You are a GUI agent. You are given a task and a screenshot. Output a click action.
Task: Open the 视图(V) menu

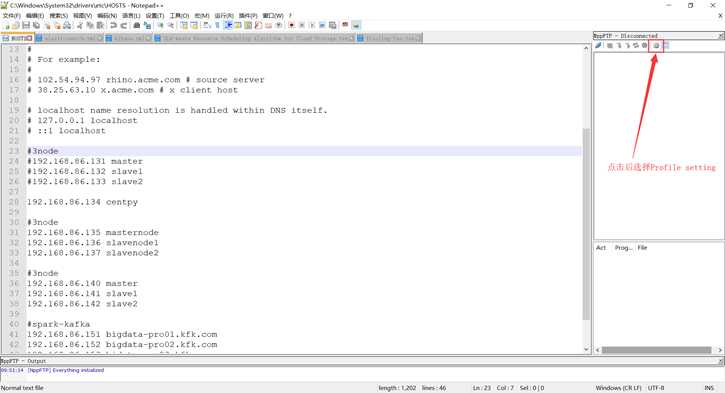coord(83,16)
